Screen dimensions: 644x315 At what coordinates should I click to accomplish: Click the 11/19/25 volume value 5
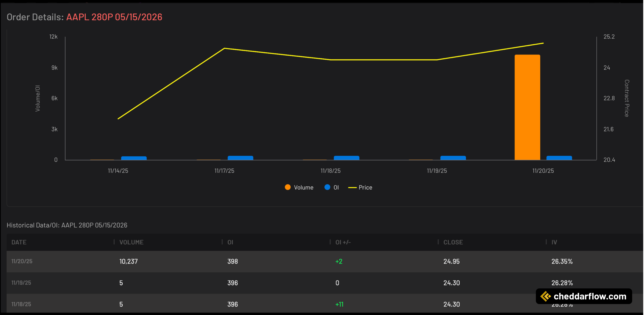[121, 283]
